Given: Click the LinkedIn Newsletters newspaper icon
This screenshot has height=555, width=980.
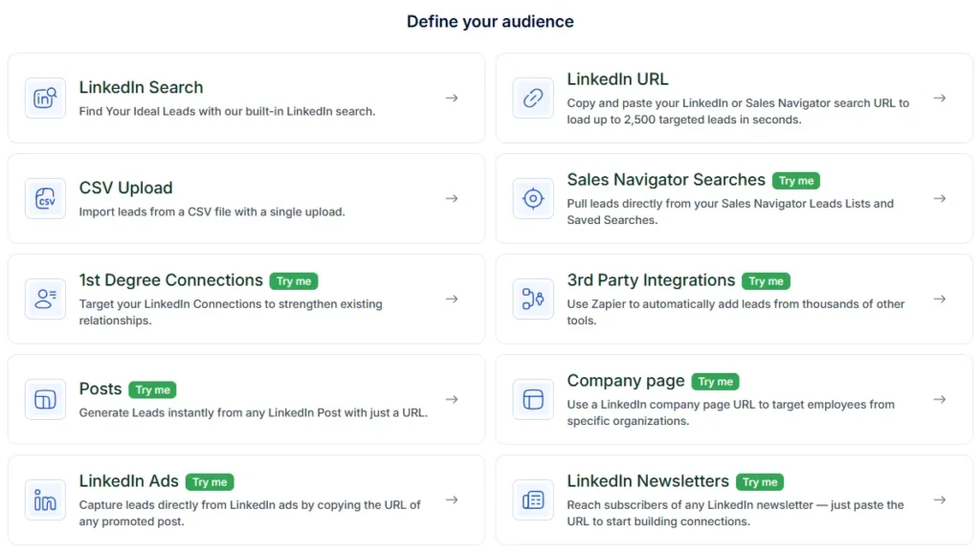Looking at the screenshot, I should [x=533, y=500].
